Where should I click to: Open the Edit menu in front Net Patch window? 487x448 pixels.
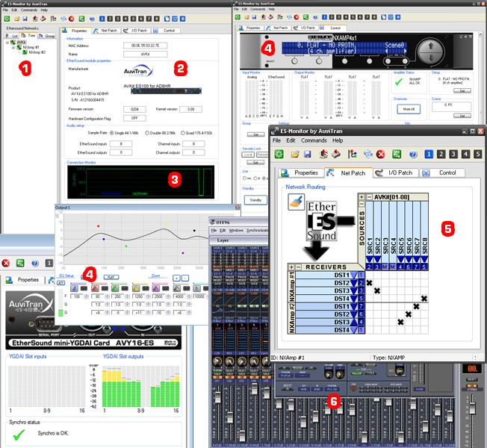point(291,140)
